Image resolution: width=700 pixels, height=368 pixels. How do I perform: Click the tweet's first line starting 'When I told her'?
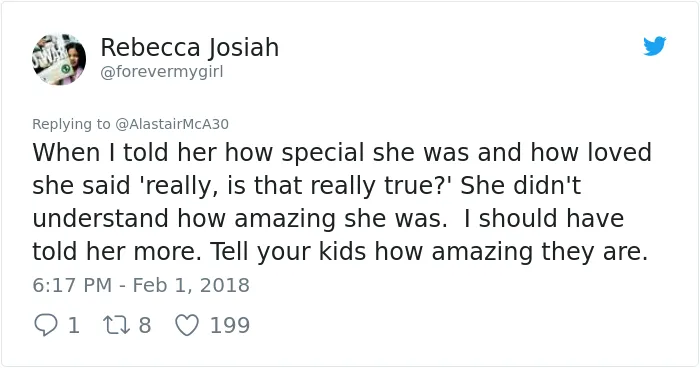pyautogui.click(x=342, y=152)
